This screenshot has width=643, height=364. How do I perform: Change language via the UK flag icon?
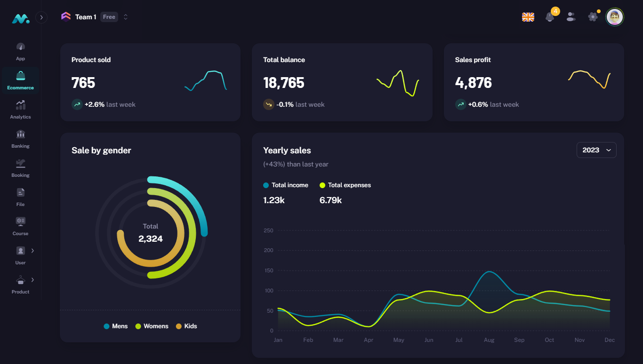coord(528,17)
